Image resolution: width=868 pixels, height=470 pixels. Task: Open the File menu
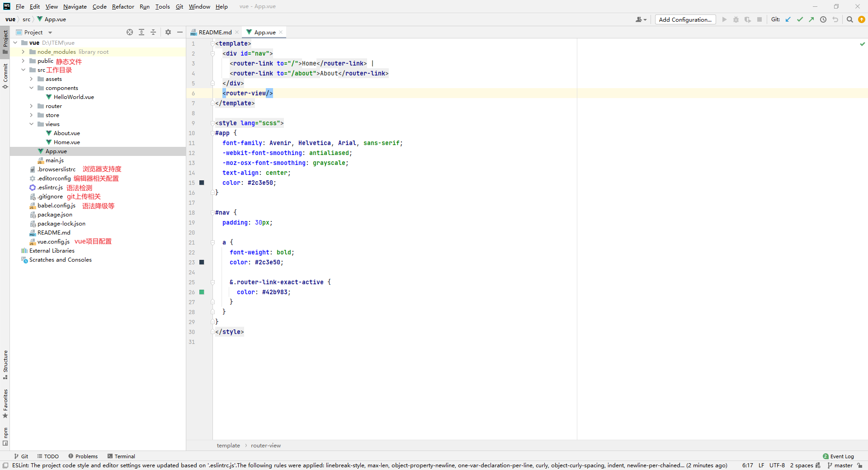pos(20,6)
